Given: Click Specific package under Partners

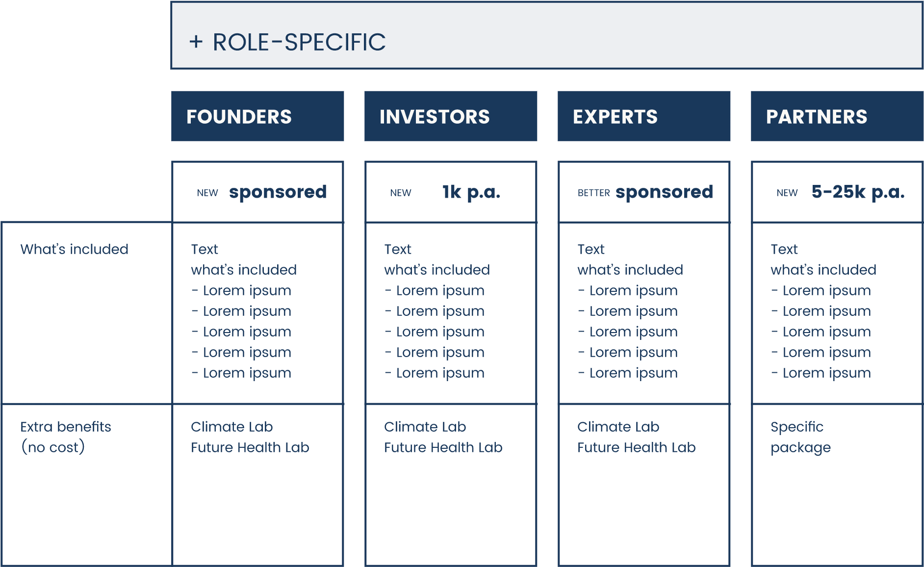Looking at the screenshot, I should point(800,437).
